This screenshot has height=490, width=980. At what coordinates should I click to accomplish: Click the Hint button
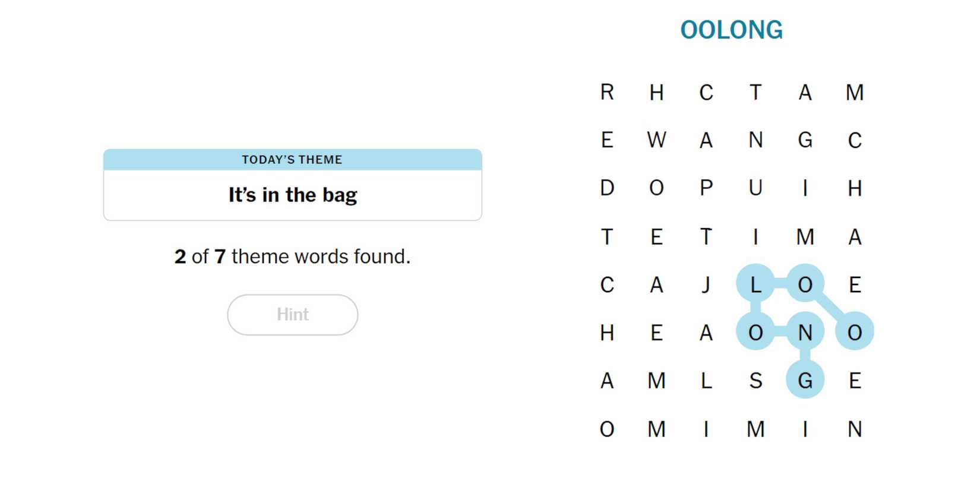(292, 314)
